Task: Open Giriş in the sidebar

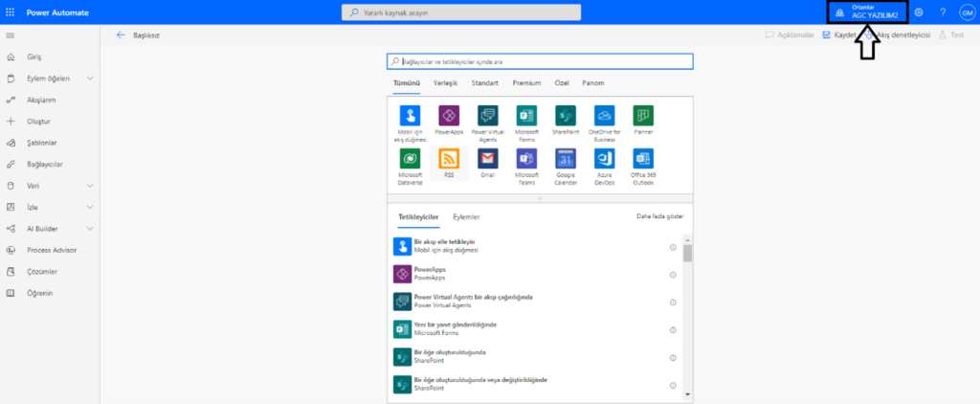Action: pyautogui.click(x=33, y=56)
